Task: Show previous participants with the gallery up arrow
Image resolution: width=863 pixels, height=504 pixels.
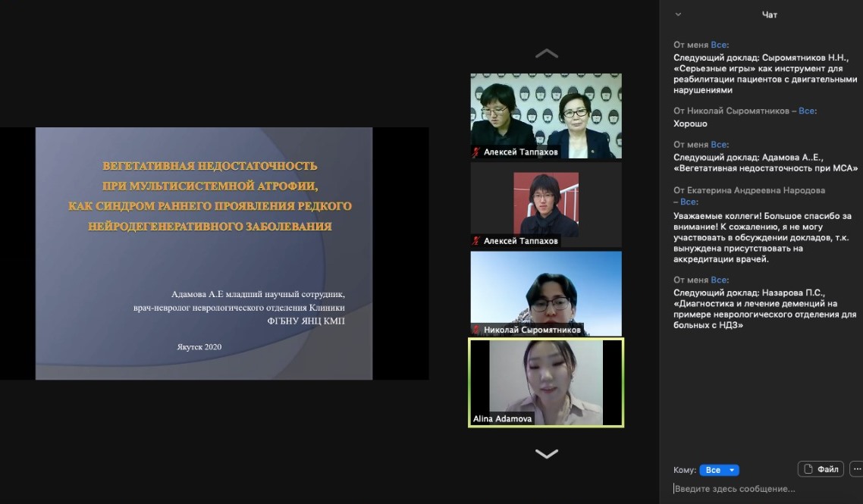Action: 547,53
